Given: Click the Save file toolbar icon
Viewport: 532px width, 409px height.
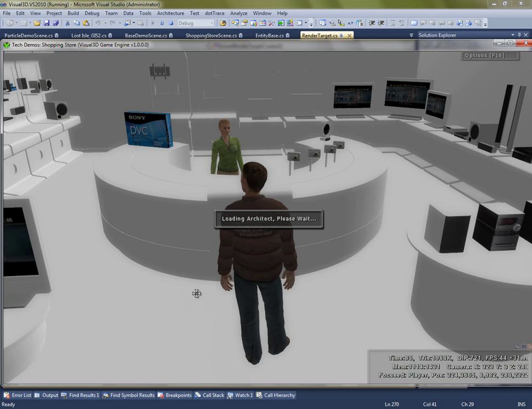Looking at the screenshot, I should pos(47,23).
